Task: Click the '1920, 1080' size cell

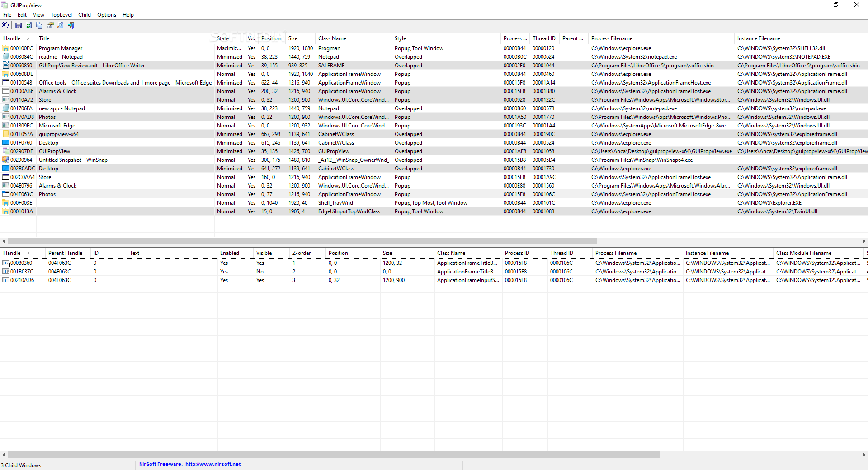Action: tap(301, 48)
